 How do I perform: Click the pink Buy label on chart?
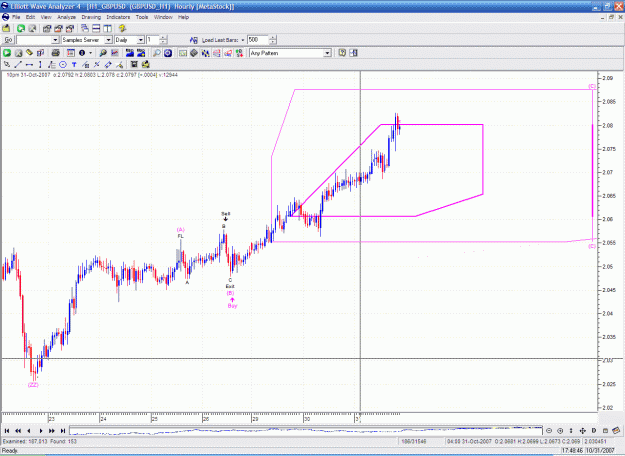(232, 306)
